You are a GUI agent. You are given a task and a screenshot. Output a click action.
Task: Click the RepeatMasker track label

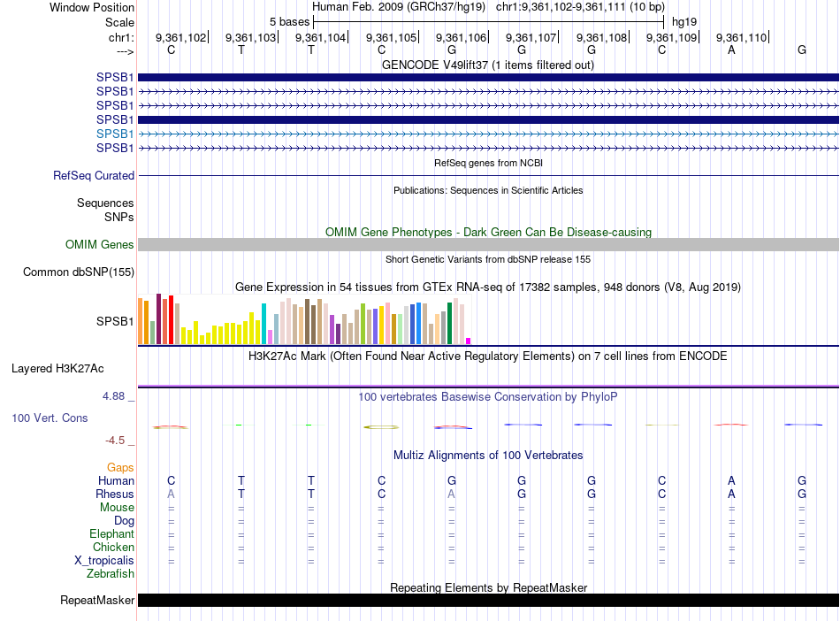click(x=97, y=600)
